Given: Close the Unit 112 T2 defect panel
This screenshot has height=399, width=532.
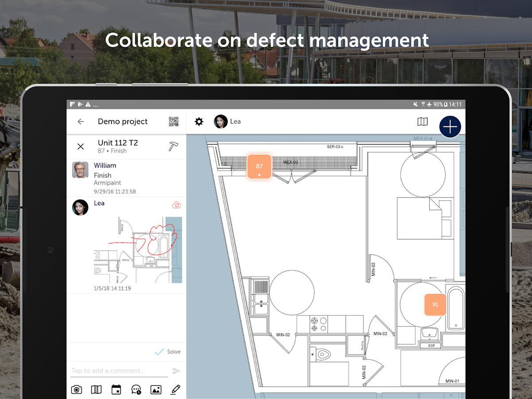Looking at the screenshot, I should tap(80, 146).
